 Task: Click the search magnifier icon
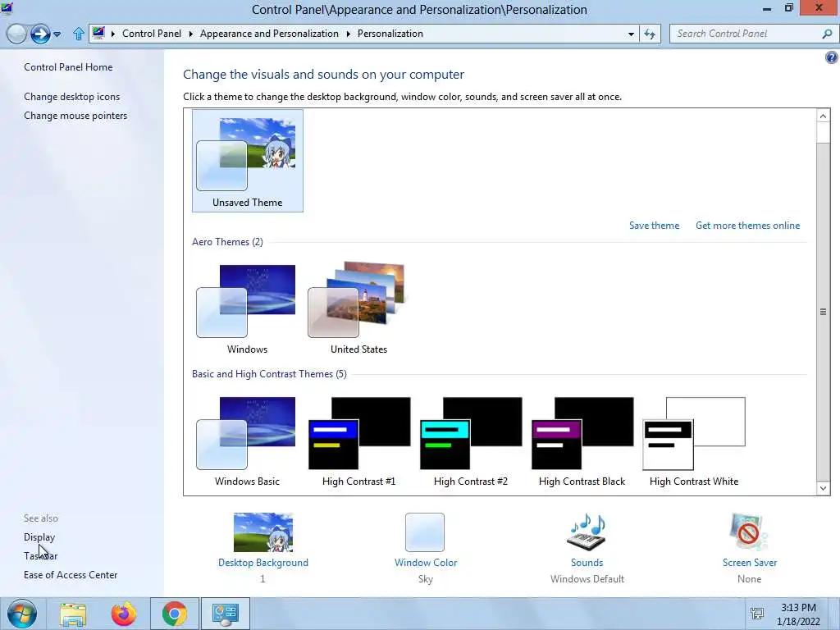pyautogui.click(x=827, y=34)
